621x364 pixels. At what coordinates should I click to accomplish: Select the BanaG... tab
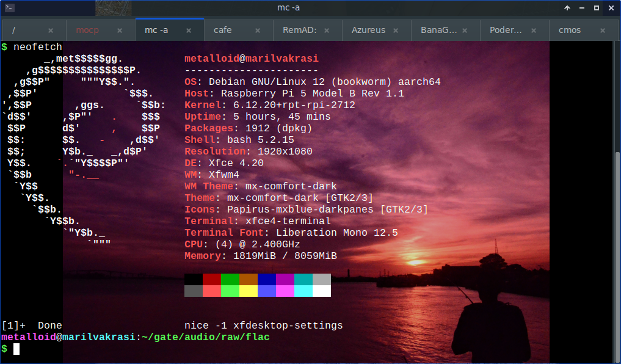tap(438, 30)
